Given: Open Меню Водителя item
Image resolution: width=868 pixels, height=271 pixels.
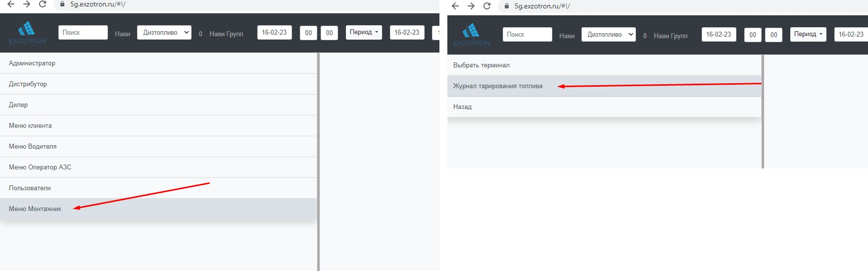Looking at the screenshot, I should point(158,147).
